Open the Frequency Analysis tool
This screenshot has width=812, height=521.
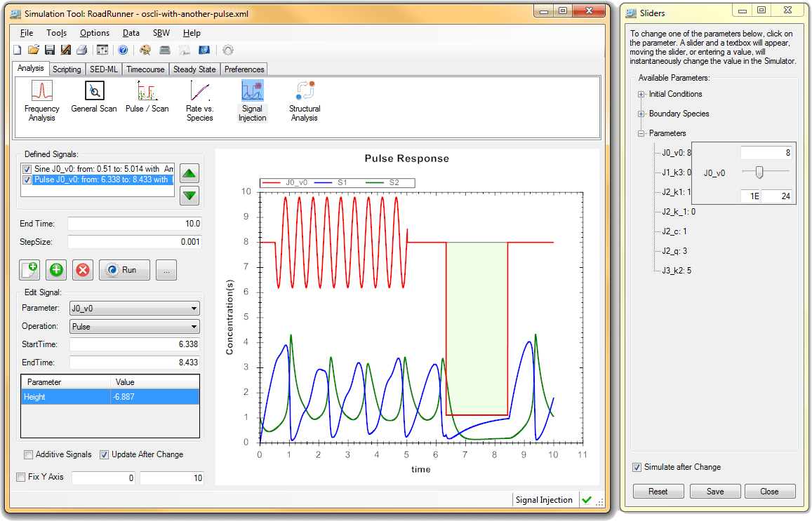41,99
